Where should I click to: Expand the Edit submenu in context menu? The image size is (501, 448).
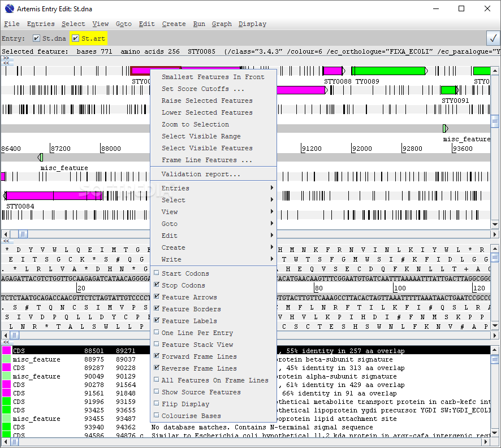pyautogui.click(x=213, y=236)
